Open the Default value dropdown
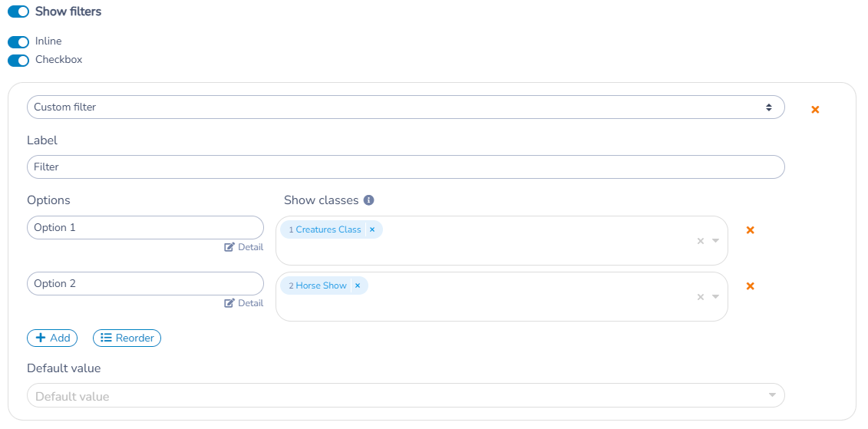This screenshot has width=868, height=429. coord(406,395)
